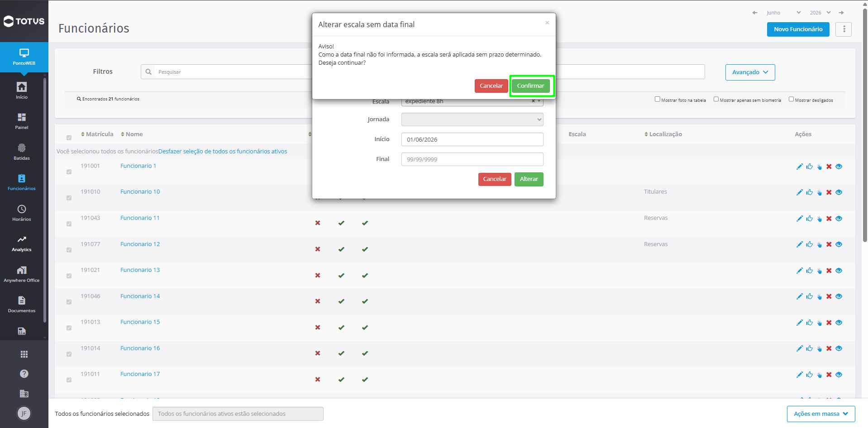The height and width of the screenshot is (428, 868).
Task: Toggle the select-all header checkbox
Action: [x=69, y=138]
